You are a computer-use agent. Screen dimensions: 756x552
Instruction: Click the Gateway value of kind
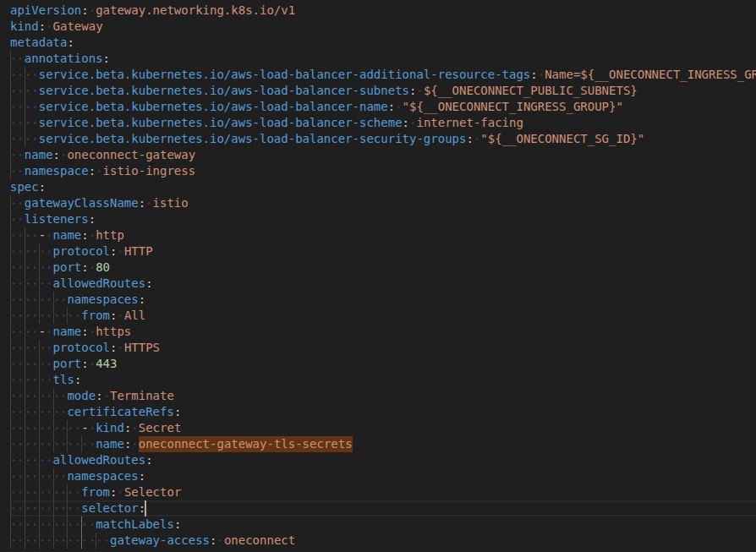pos(78,26)
